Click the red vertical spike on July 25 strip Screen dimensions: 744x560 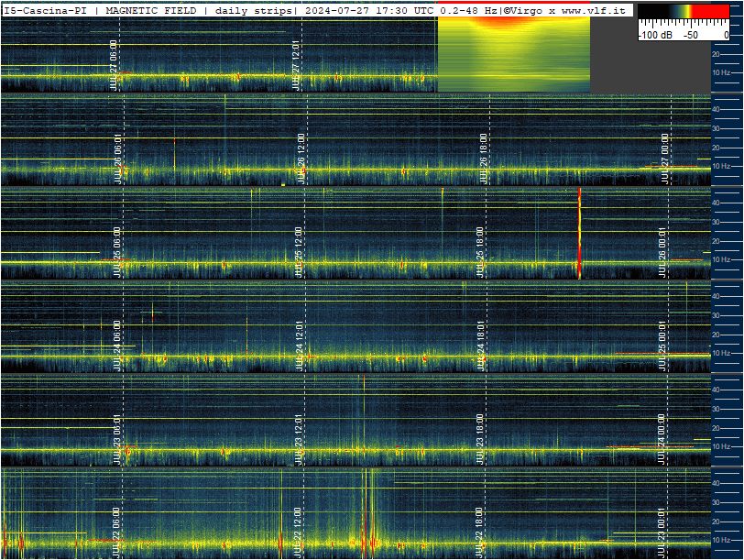579,234
